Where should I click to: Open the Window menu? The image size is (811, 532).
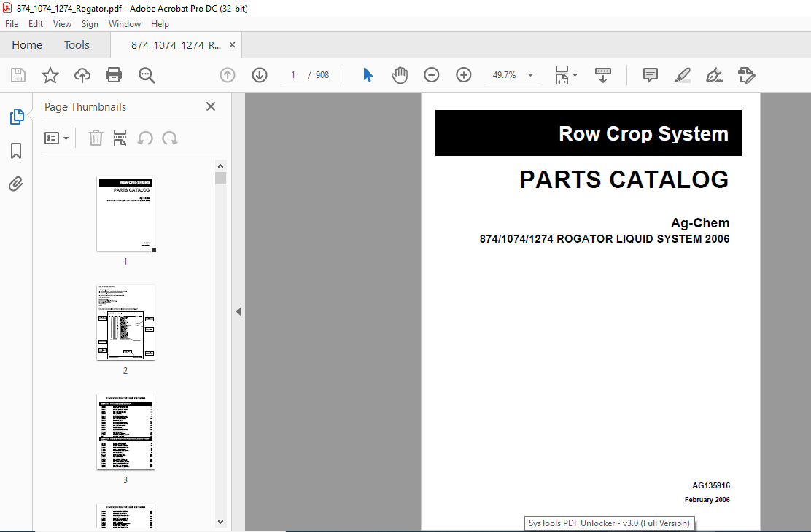click(125, 24)
